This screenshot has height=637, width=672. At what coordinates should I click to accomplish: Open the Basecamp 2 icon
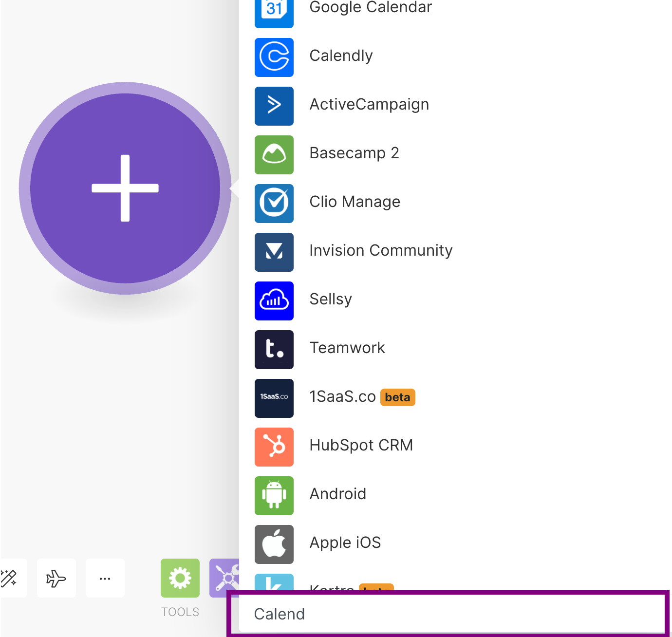pyautogui.click(x=274, y=155)
